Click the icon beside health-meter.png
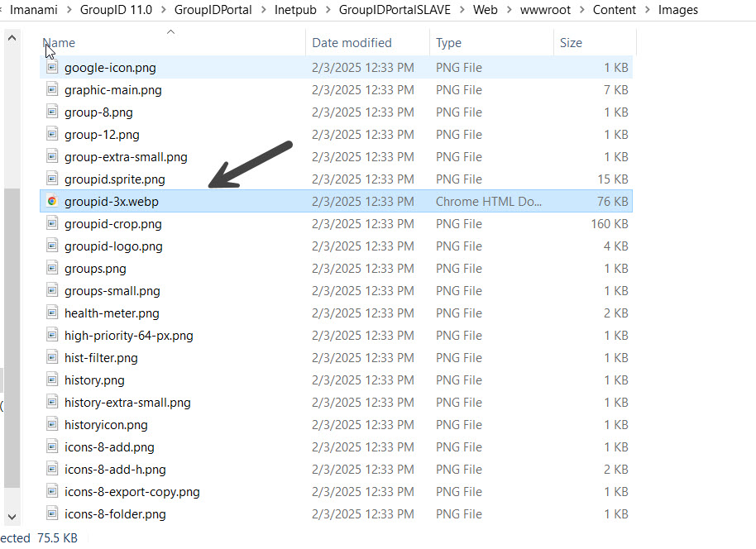 click(51, 313)
